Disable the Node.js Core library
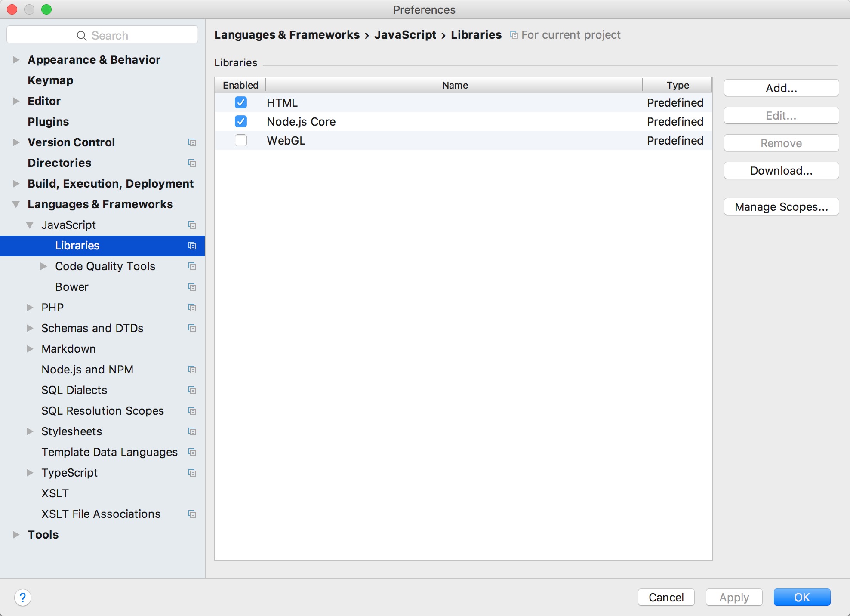This screenshot has width=850, height=616. (241, 121)
